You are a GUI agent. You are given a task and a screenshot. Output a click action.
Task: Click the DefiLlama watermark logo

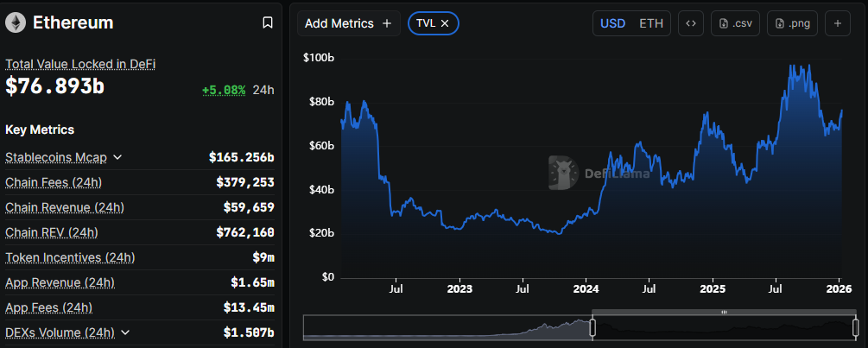click(563, 172)
